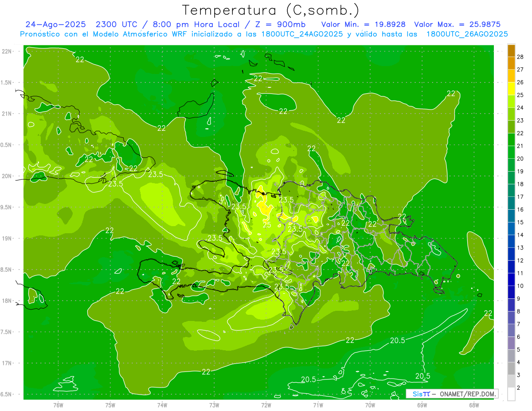Click the '73W' longitude axis label
The image size is (532, 411).
click(x=214, y=405)
